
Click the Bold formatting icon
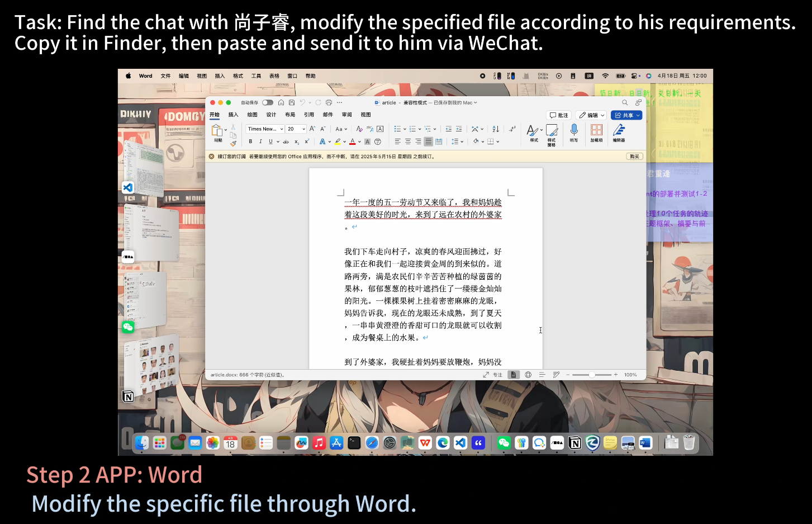coord(250,142)
